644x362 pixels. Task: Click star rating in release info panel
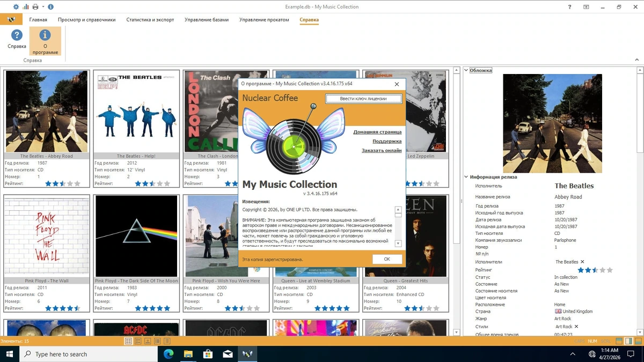coord(595,270)
